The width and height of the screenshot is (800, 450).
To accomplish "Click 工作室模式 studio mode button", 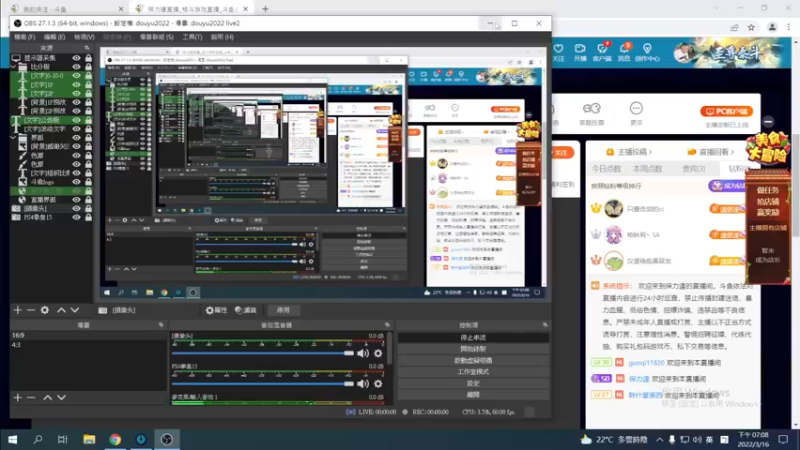I will (473, 372).
